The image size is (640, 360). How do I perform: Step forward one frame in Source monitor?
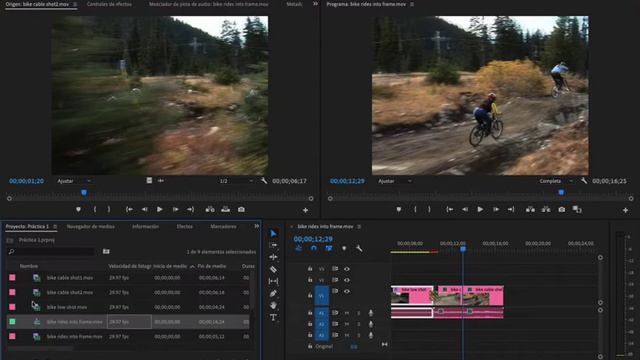(x=176, y=209)
